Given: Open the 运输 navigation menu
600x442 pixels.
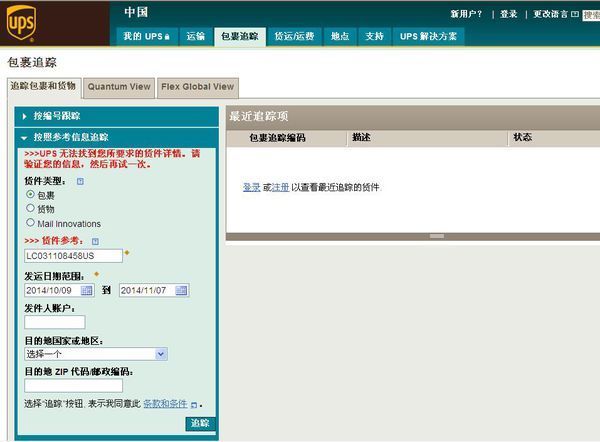Looking at the screenshot, I should [x=195, y=36].
